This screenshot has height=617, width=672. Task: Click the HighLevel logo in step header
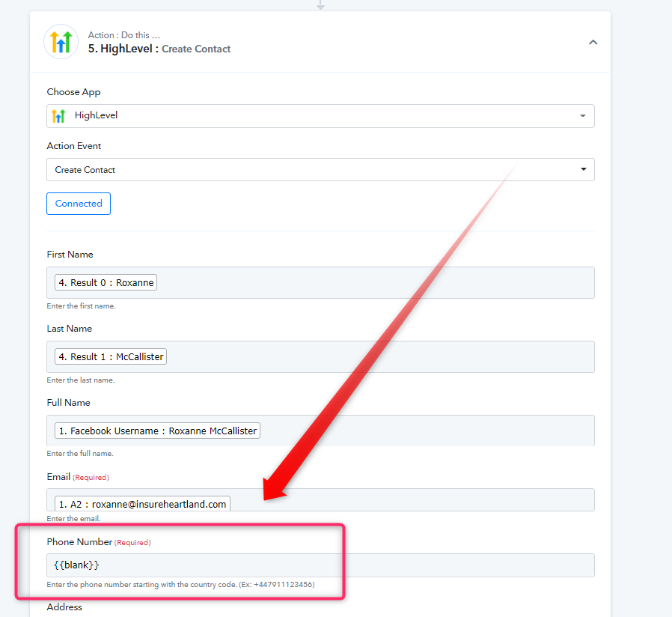click(x=61, y=42)
